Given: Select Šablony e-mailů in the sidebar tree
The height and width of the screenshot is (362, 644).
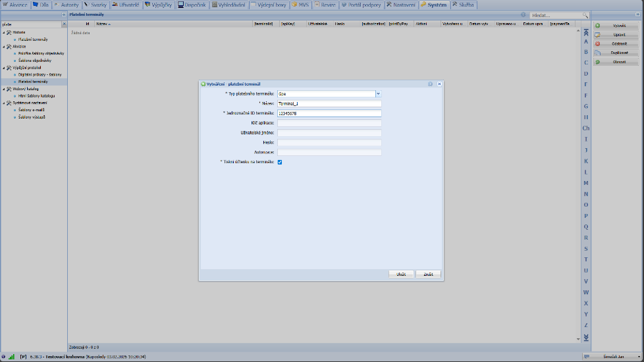Looking at the screenshot, I should click(x=32, y=110).
